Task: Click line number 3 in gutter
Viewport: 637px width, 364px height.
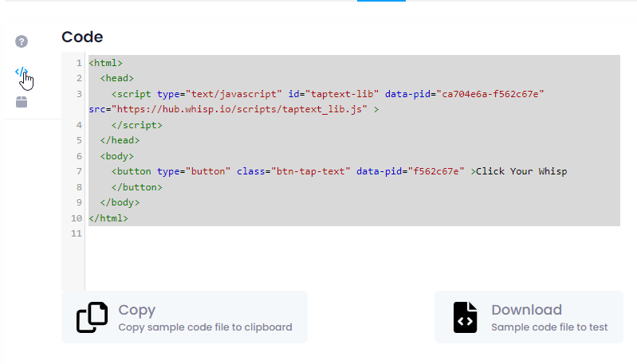Action: click(79, 94)
